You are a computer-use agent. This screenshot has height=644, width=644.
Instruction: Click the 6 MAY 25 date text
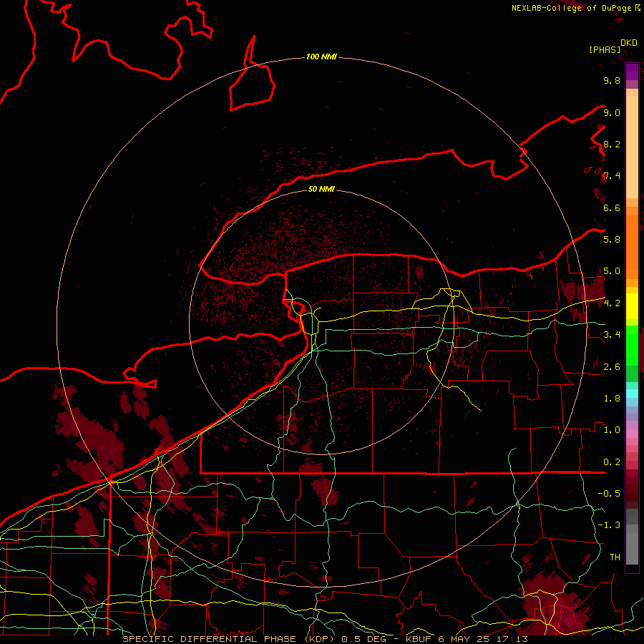(463, 639)
